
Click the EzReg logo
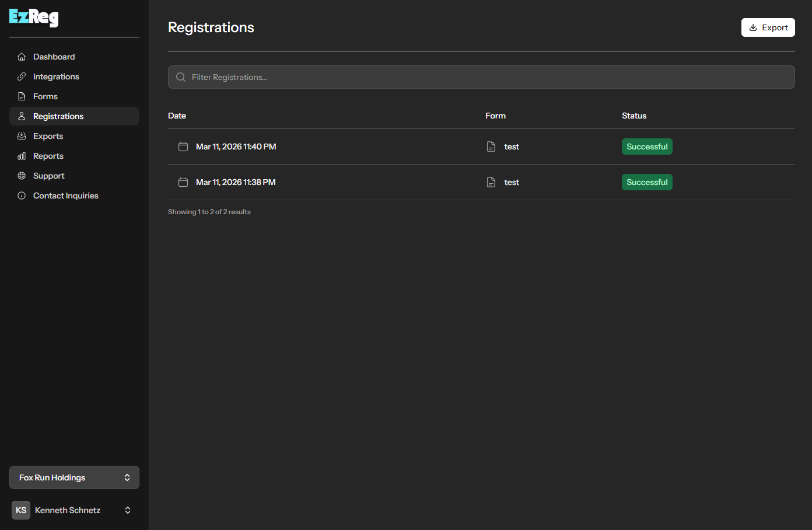34,18
